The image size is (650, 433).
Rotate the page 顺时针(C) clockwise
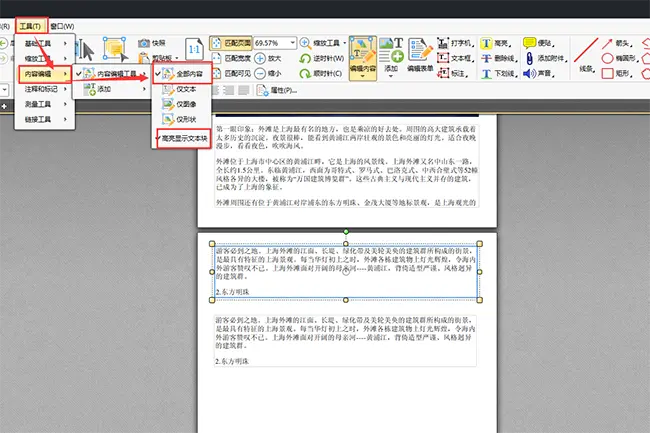point(321,73)
